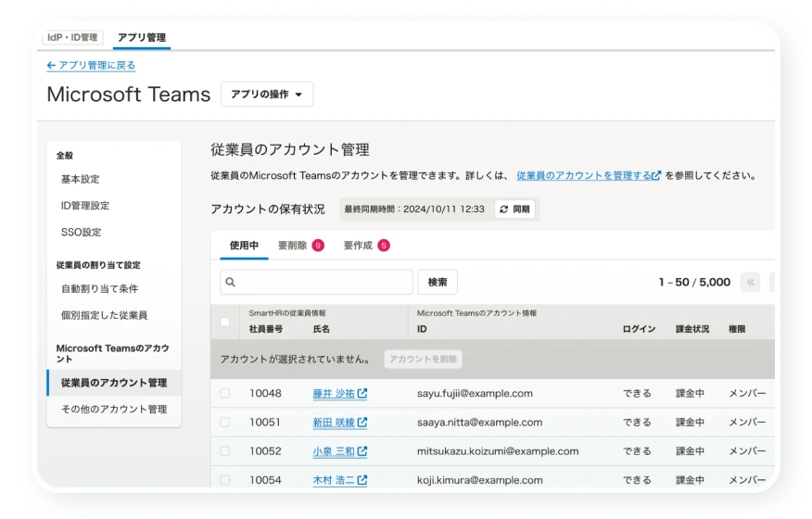This screenshot has width=812, height=519.
Task: Follow the アプリ管理に戻る back link
Action: point(91,65)
